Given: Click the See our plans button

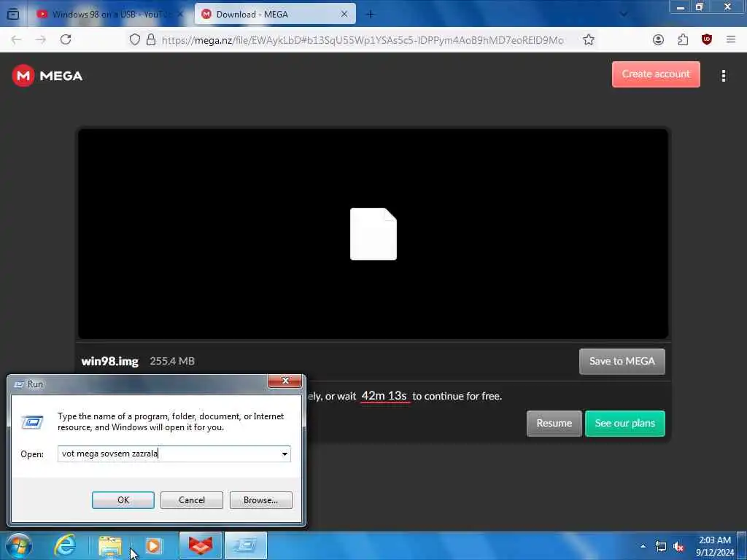Looking at the screenshot, I should (624, 424).
